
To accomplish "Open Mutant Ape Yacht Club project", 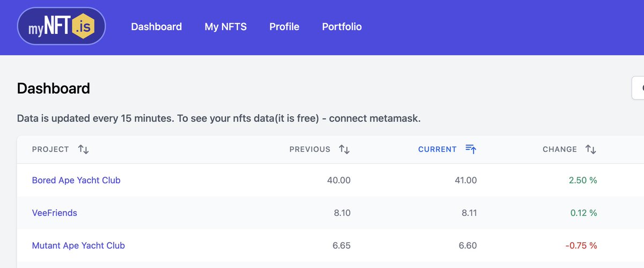I will (78, 245).
